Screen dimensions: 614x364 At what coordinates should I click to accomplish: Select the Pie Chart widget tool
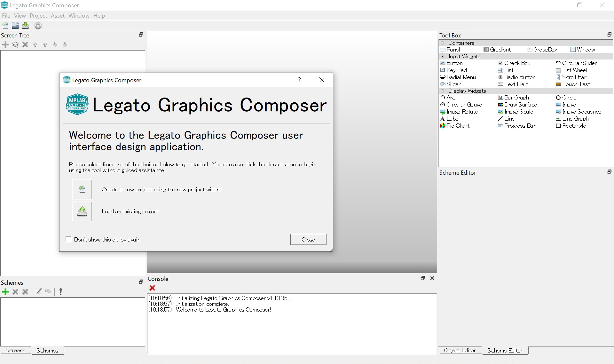point(458,126)
